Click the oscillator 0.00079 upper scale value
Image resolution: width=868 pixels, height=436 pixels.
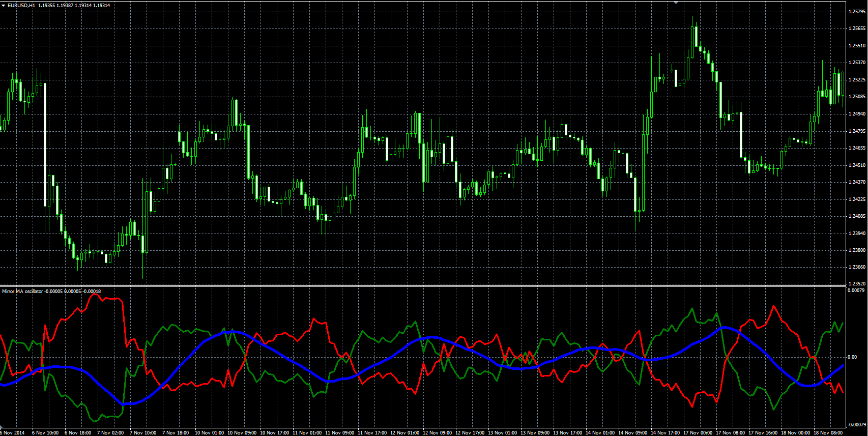[x=857, y=290]
